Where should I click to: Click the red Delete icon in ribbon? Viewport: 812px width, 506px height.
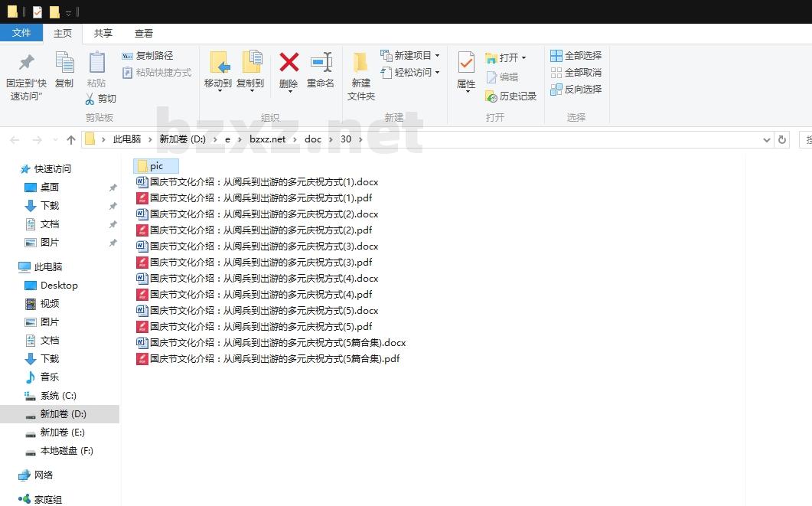pyautogui.click(x=289, y=63)
